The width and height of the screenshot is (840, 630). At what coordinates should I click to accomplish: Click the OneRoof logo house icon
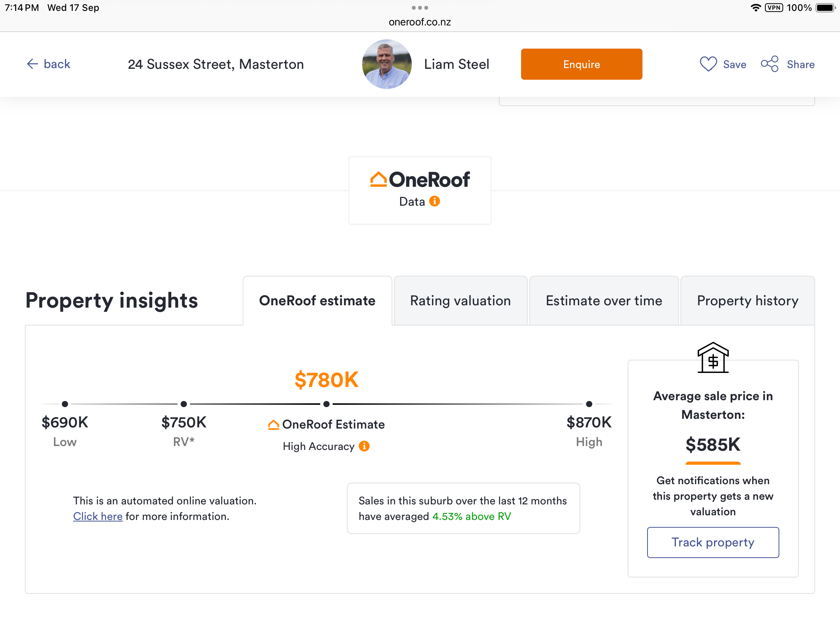(x=378, y=180)
